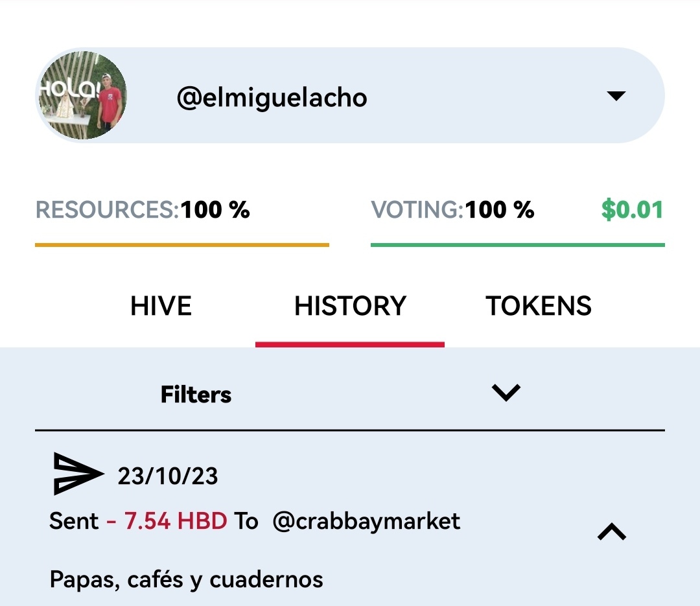Click the VOTING 100 % indicator

click(452, 210)
